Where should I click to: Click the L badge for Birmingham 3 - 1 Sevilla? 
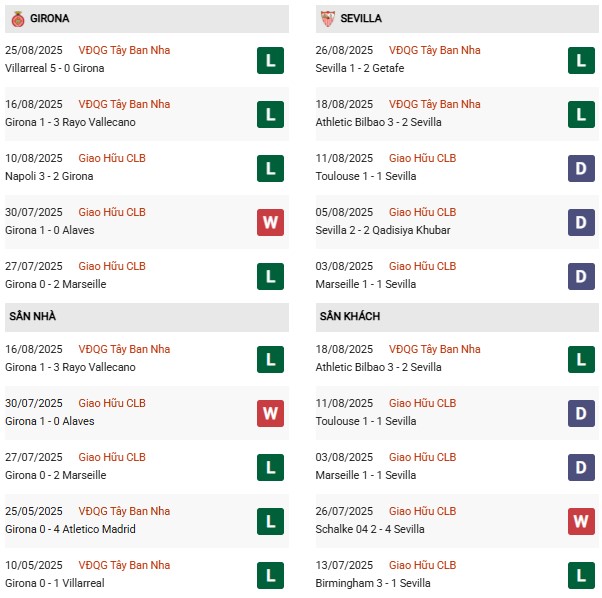click(x=580, y=575)
